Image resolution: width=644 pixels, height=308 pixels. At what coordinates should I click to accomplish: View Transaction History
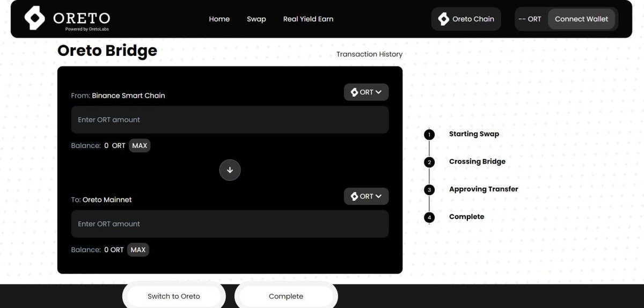[x=369, y=54]
